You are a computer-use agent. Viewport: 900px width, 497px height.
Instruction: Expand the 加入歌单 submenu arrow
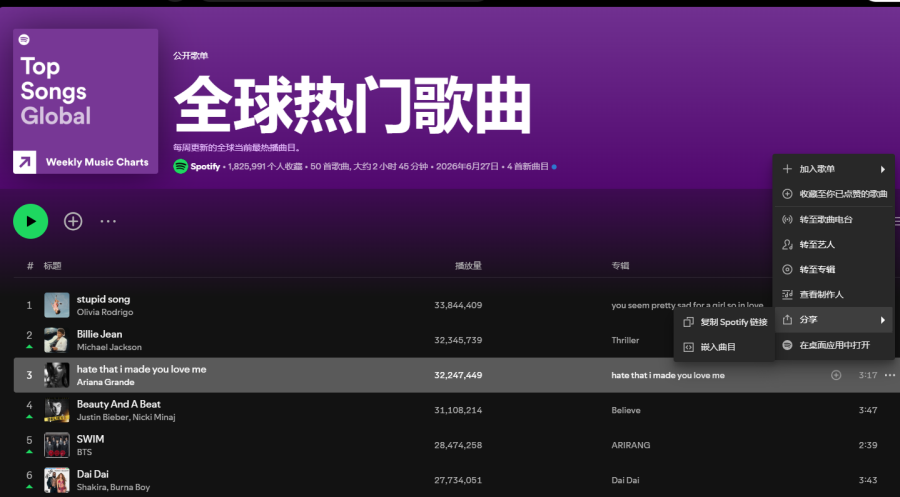click(883, 169)
